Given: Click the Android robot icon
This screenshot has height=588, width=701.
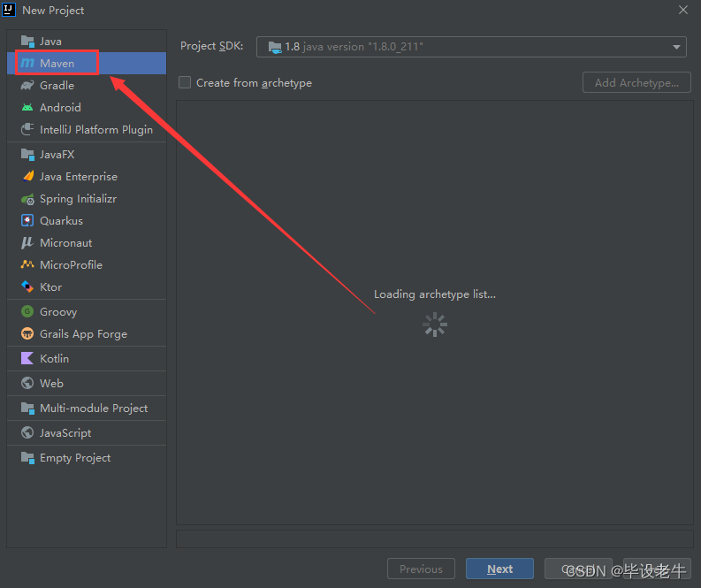Looking at the screenshot, I should 27,107.
